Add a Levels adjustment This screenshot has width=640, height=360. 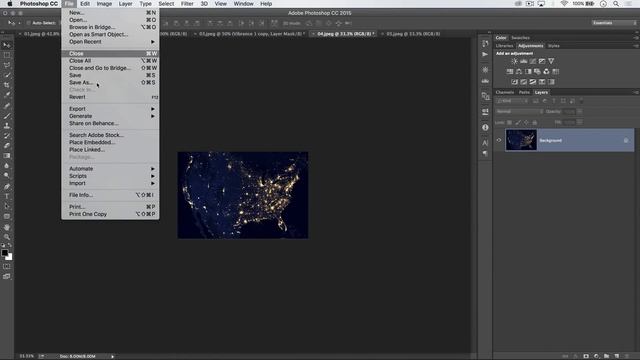click(x=524, y=61)
